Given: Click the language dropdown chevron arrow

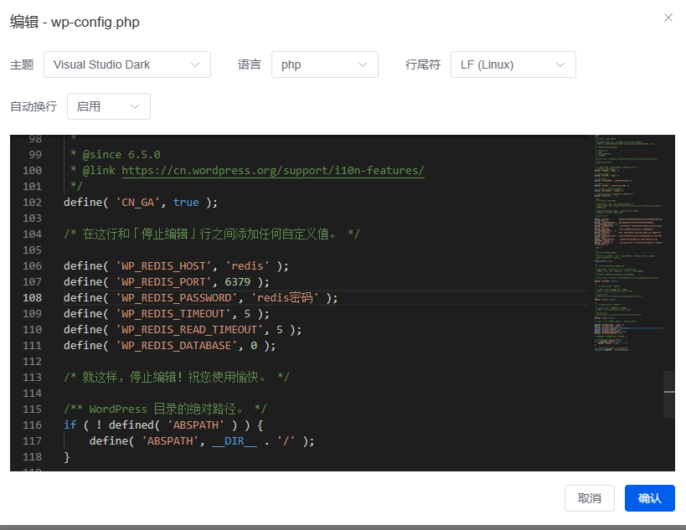Looking at the screenshot, I should [363, 65].
